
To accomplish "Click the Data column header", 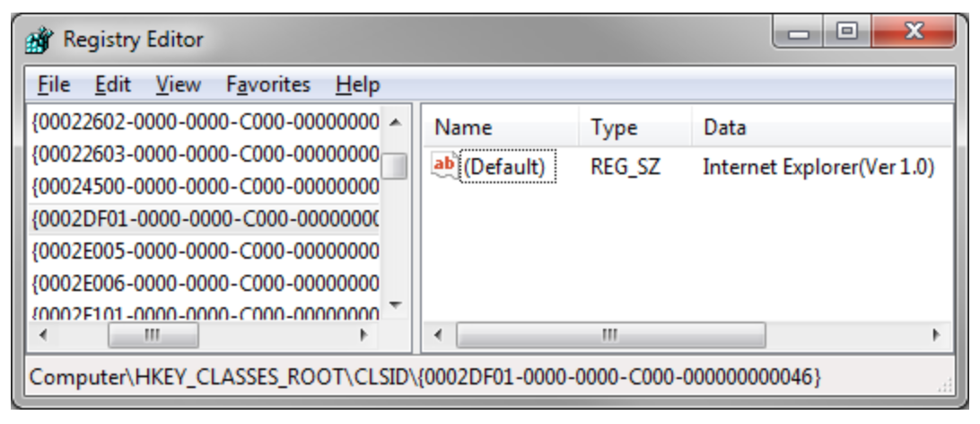I will pos(822,128).
